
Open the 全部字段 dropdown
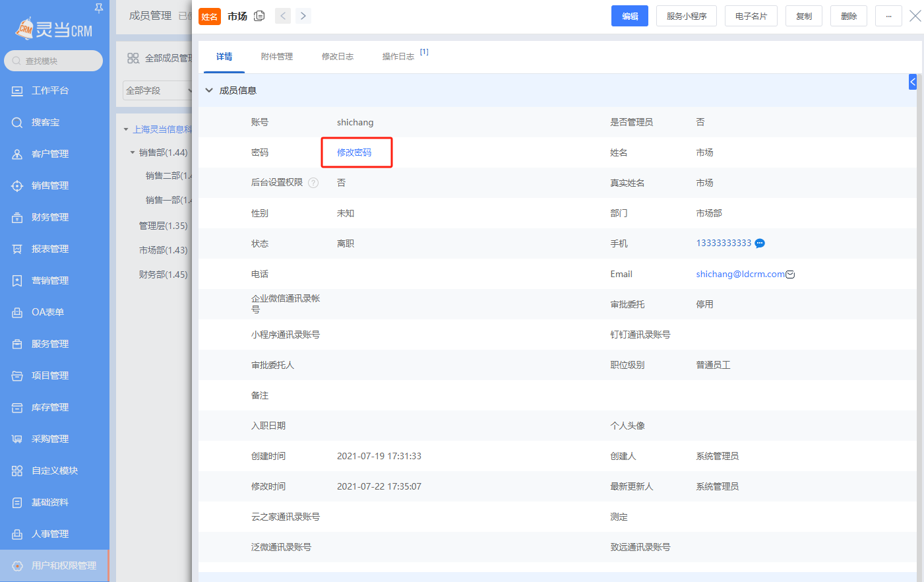[x=157, y=90]
